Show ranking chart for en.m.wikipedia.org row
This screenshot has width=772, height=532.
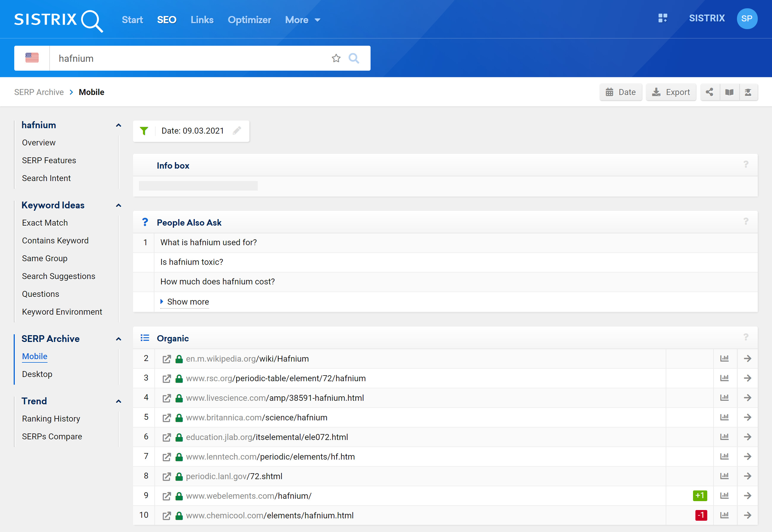pos(724,358)
